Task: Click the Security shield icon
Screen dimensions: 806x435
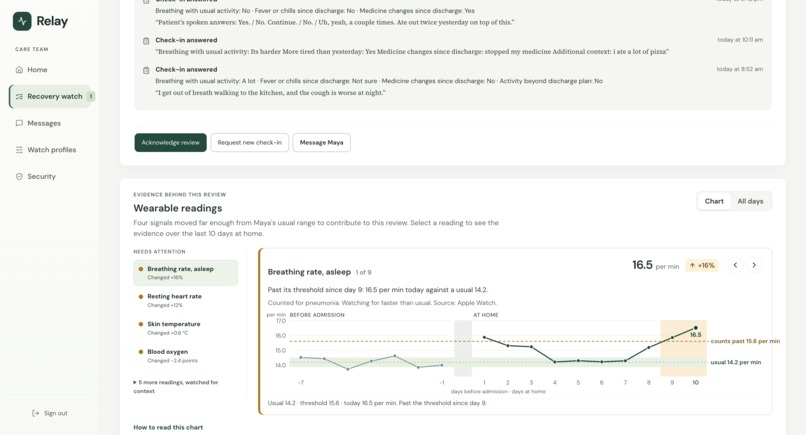Action: (x=19, y=176)
